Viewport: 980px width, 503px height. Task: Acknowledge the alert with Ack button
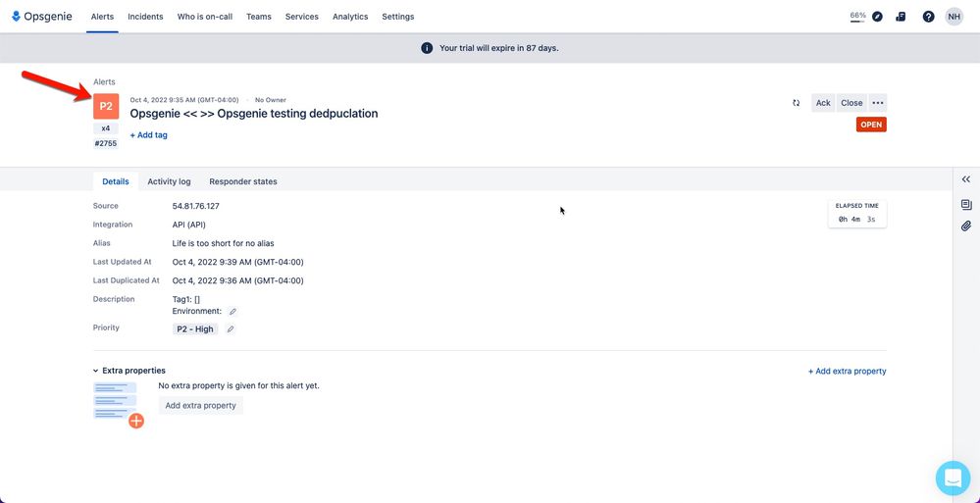click(823, 103)
